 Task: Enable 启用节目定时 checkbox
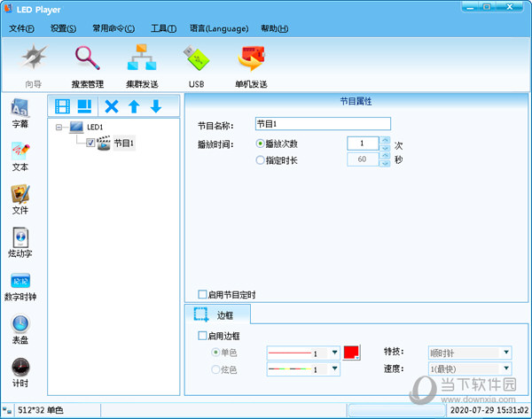point(202,294)
